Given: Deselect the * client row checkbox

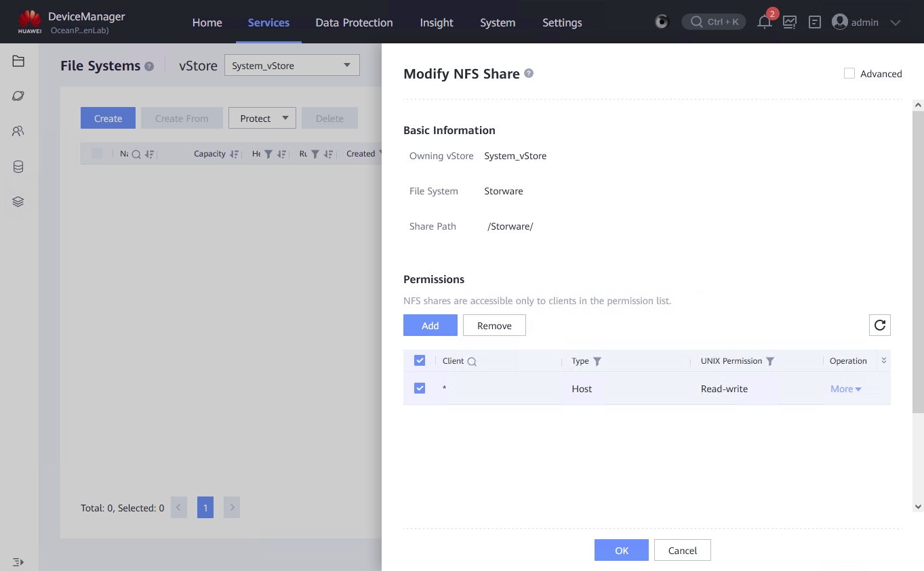Looking at the screenshot, I should [x=420, y=388].
